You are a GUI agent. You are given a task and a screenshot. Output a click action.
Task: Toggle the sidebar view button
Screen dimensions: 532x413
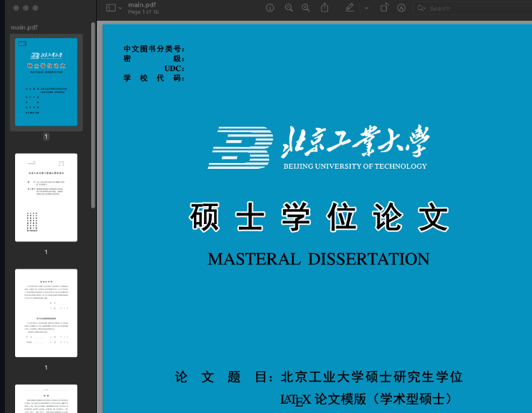click(x=111, y=8)
